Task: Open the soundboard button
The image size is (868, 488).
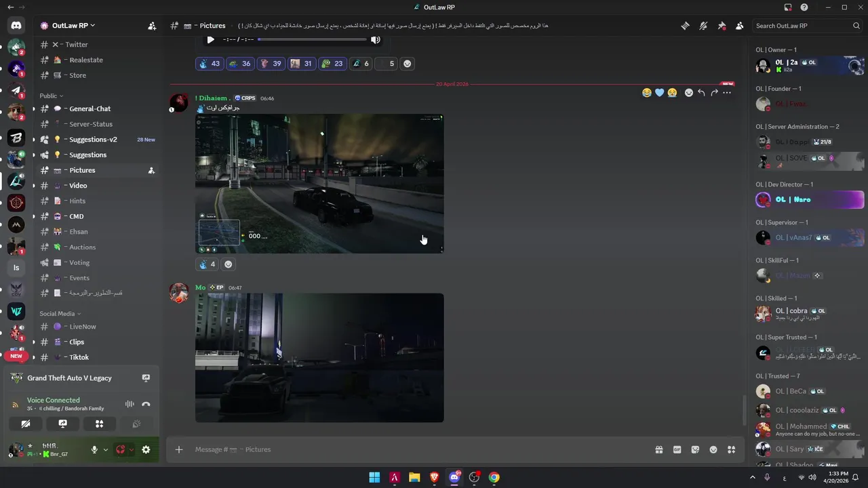Action: [x=136, y=424]
